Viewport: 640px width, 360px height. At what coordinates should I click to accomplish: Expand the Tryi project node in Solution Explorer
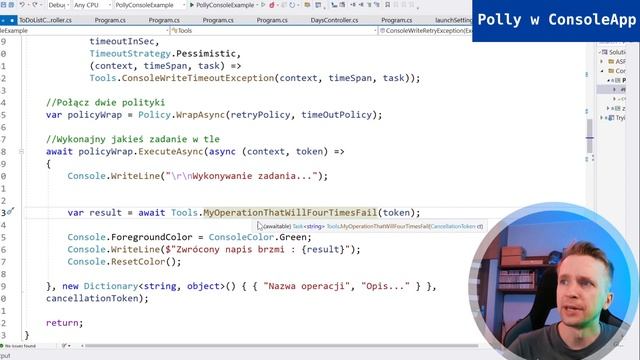coord(602,118)
